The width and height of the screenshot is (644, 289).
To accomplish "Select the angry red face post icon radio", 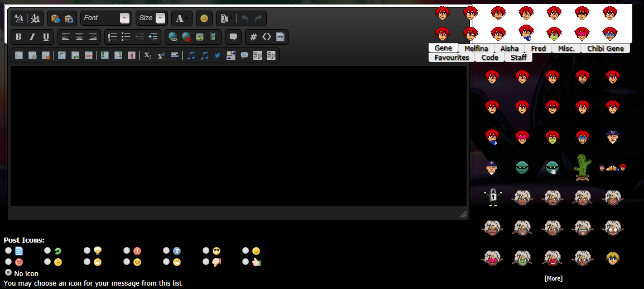I will click(x=8, y=262).
